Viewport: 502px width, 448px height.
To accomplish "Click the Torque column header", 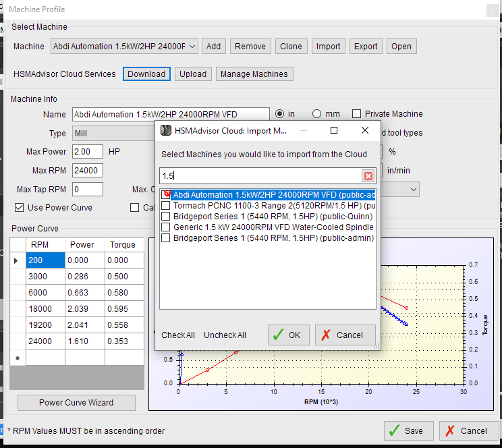I will click(x=124, y=245).
